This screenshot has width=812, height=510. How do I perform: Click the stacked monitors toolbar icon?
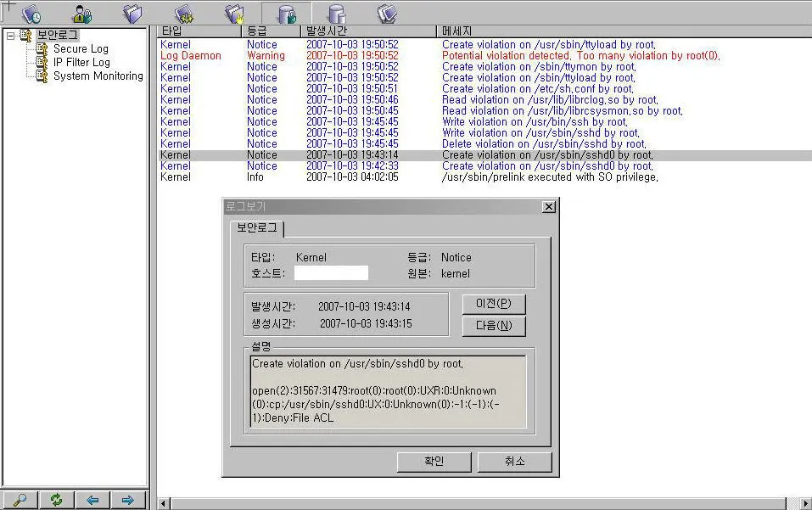(x=388, y=14)
